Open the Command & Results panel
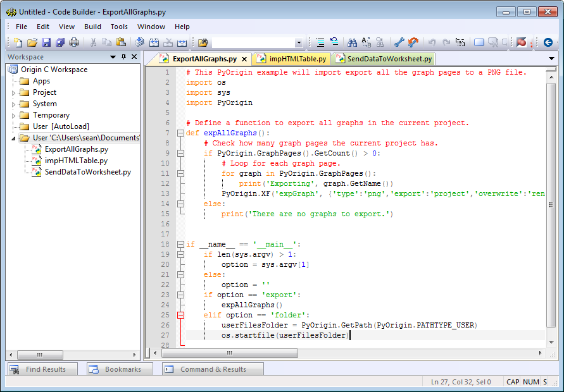Screen dimensions: 564x392 point(213,369)
